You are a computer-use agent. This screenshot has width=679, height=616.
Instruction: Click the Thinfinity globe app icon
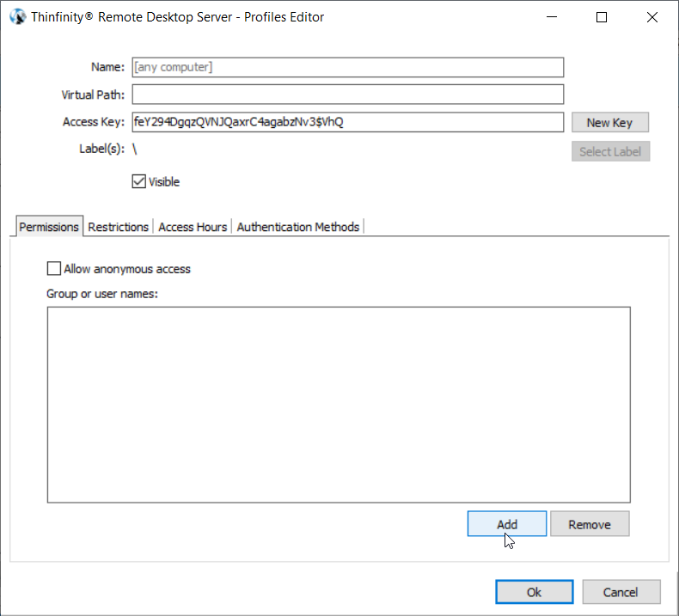pos(18,17)
